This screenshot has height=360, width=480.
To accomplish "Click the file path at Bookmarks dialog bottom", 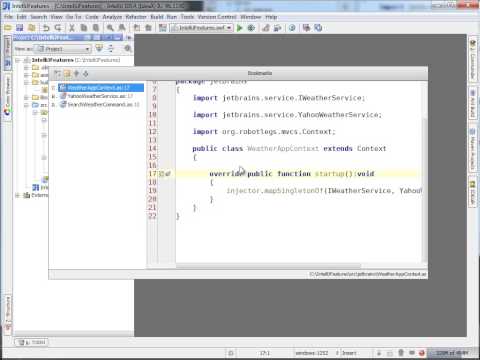I will [x=368, y=274].
